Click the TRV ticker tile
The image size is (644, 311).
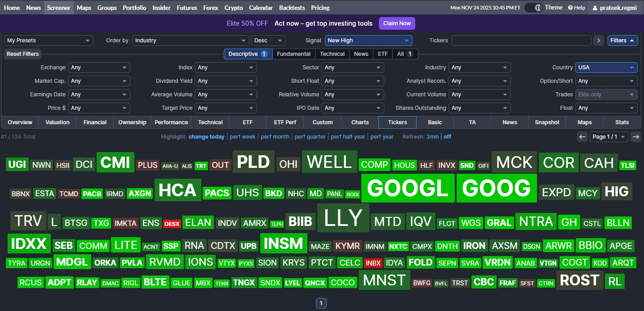(x=28, y=221)
